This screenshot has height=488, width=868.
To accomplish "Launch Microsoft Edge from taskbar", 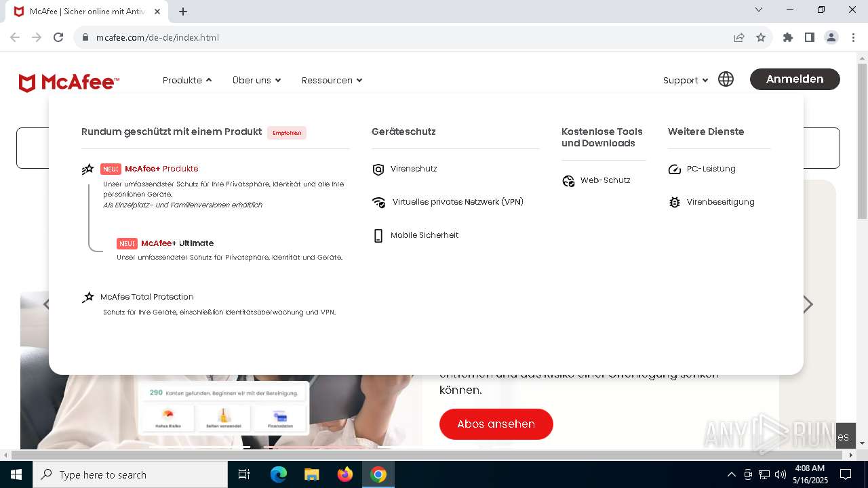I will [x=279, y=474].
